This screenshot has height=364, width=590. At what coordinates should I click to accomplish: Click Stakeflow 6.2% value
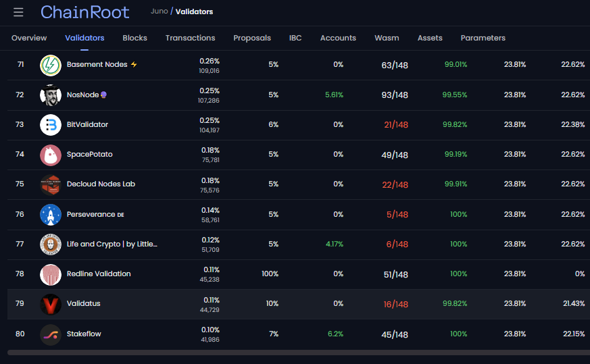pos(335,334)
